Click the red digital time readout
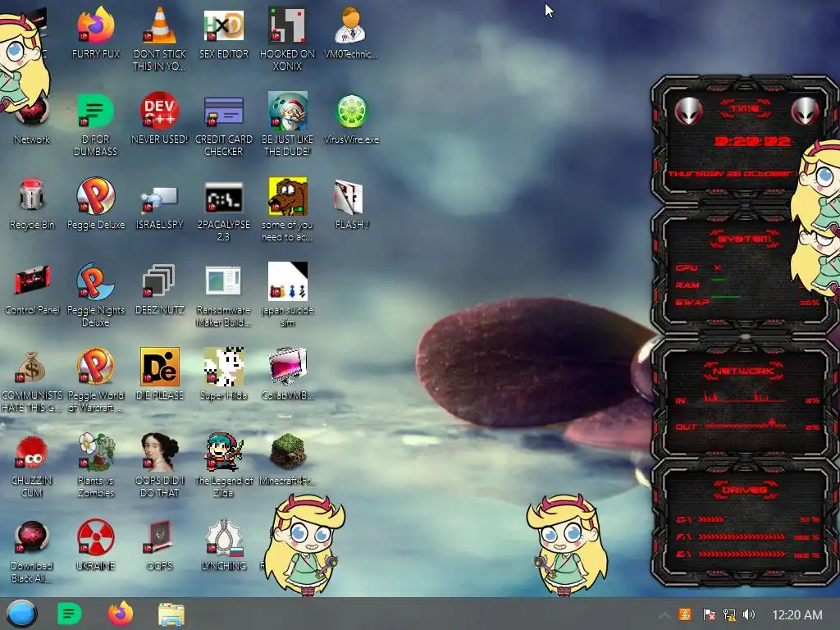 click(753, 141)
